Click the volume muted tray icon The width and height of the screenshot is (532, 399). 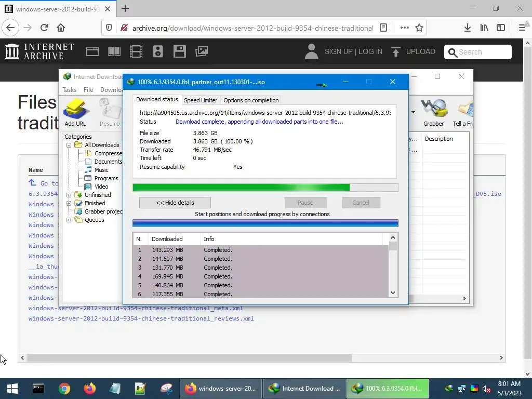486,389
